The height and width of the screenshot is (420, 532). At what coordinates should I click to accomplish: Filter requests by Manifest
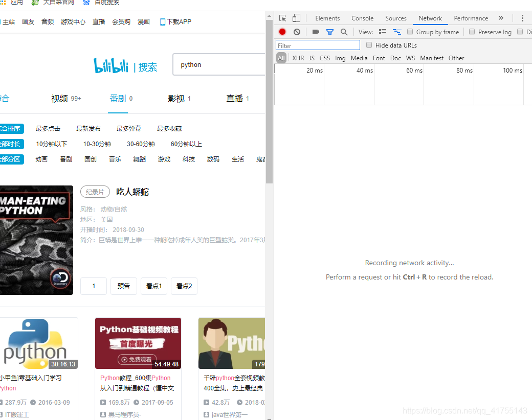tap(432, 58)
